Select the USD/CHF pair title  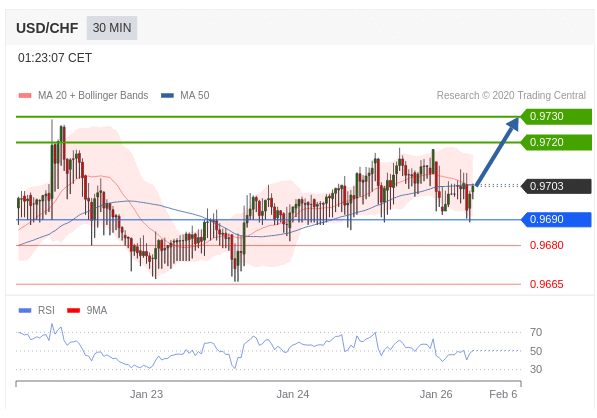[x=47, y=28]
